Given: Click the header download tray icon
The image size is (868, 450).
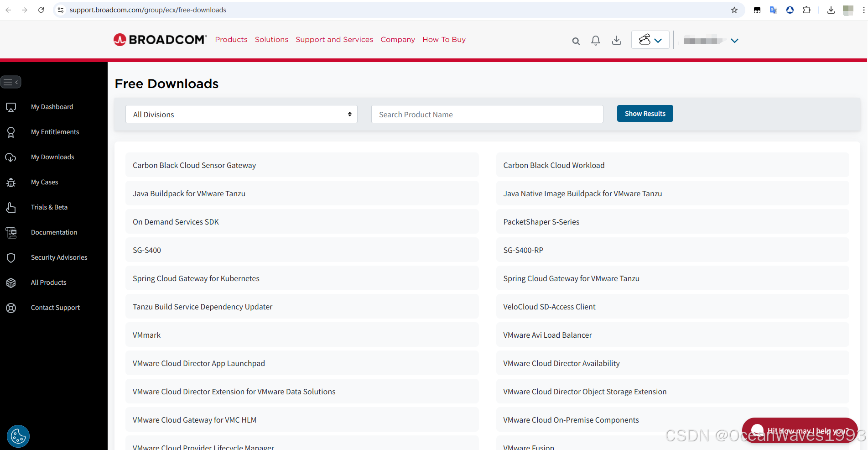Looking at the screenshot, I should pos(617,40).
